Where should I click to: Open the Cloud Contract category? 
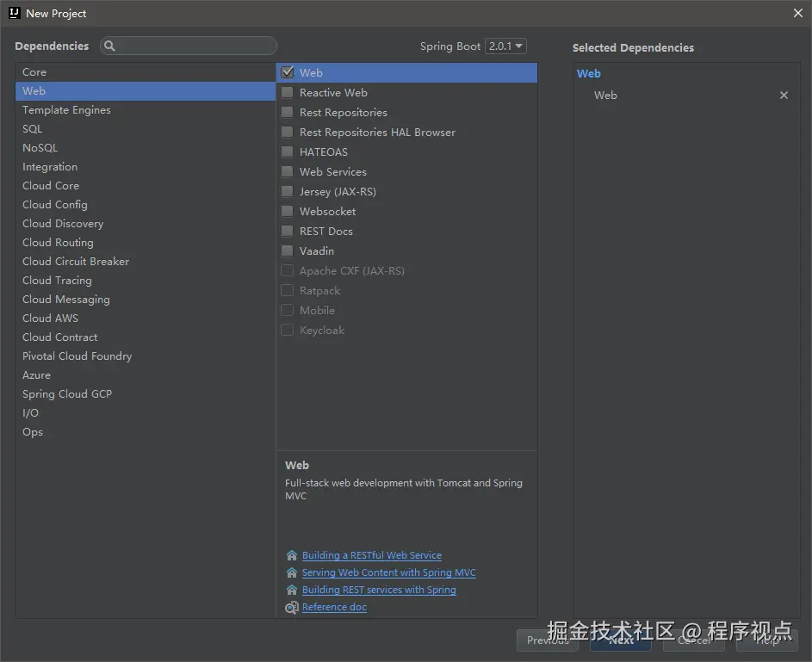pyautogui.click(x=146, y=337)
